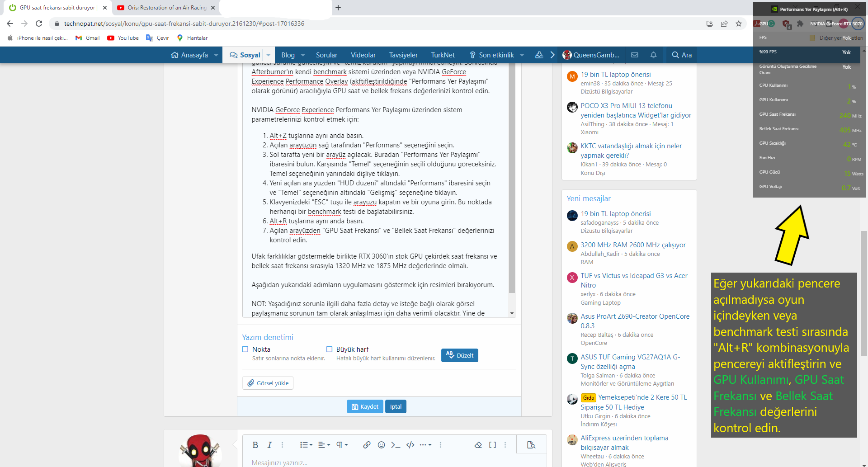Screen dimensions: 868x467
Task: Bookmark this page with the star icon
Action: (x=739, y=24)
